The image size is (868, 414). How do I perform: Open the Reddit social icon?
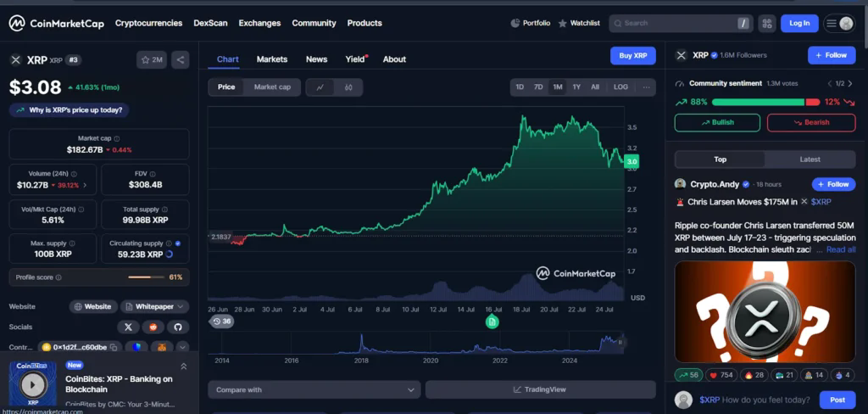click(153, 327)
